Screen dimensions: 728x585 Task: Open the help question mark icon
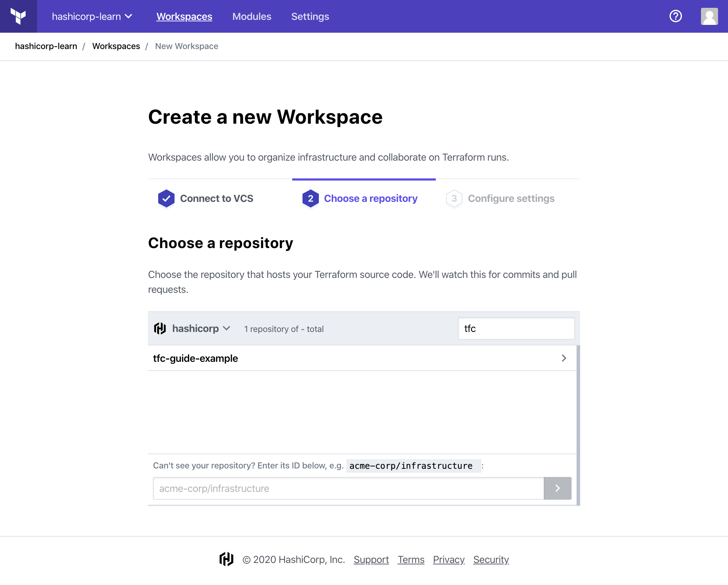pos(675,16)
